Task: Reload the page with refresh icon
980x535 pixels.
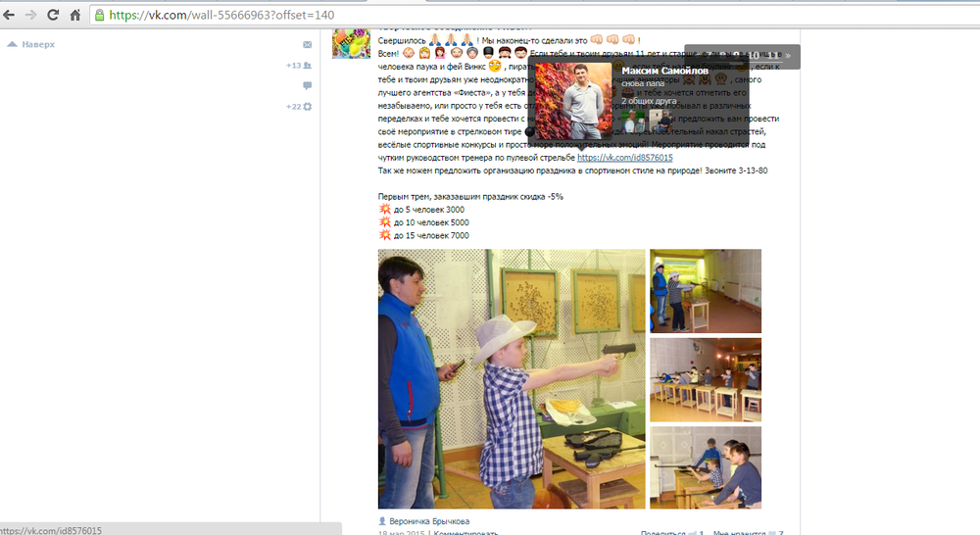Action: tap(53, 15)
